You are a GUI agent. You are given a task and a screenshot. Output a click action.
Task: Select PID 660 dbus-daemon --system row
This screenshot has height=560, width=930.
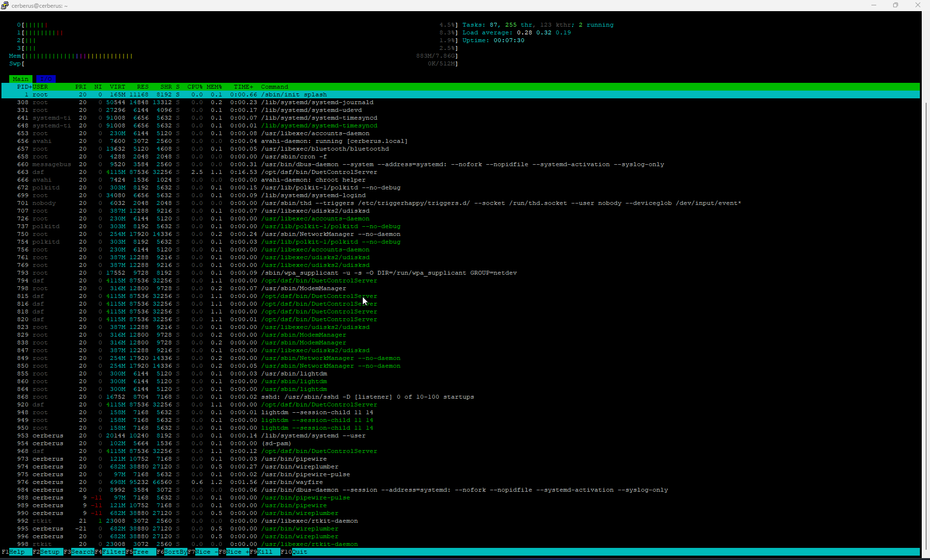pyautogui.click(x=461, y=164)
